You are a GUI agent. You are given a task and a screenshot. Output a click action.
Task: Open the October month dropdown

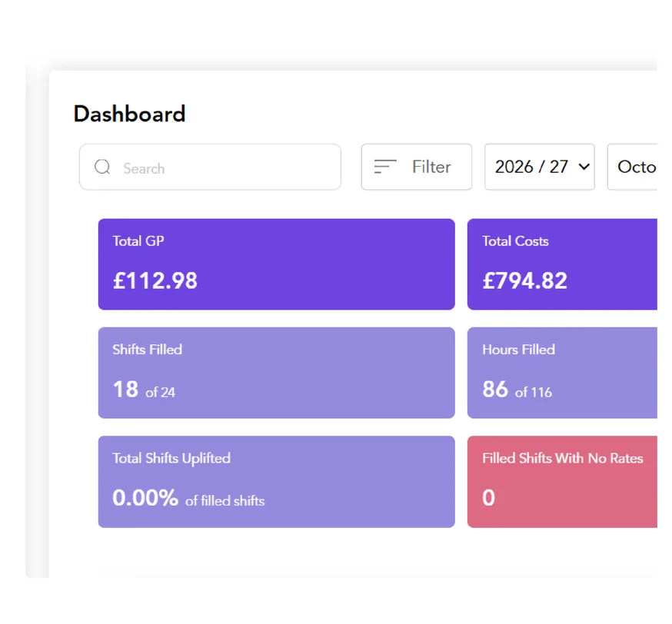[x=632, y=167]
